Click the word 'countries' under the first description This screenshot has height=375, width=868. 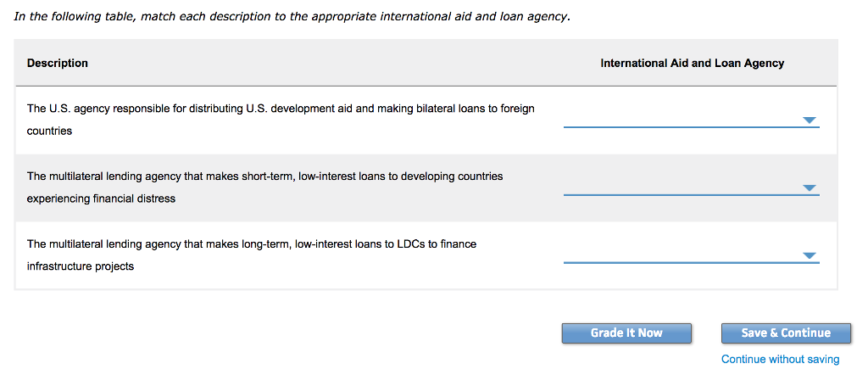pos(50,132)
